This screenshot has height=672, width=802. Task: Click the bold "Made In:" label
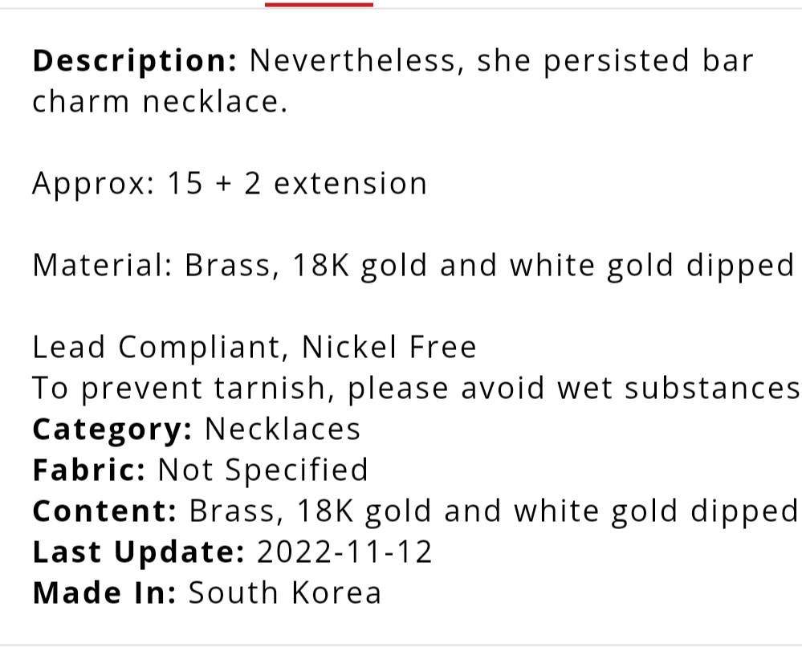(x=104, y=593)
